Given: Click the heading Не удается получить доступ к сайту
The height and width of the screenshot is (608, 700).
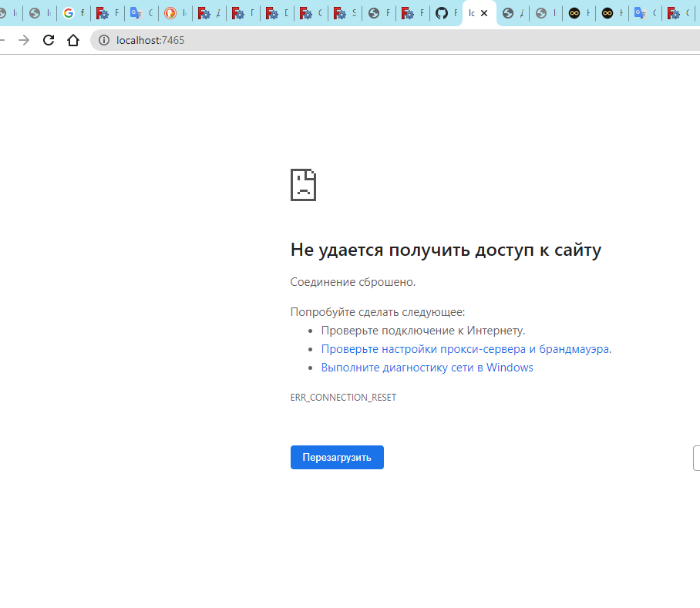Looking at the screenshot, I should (445, 250).
